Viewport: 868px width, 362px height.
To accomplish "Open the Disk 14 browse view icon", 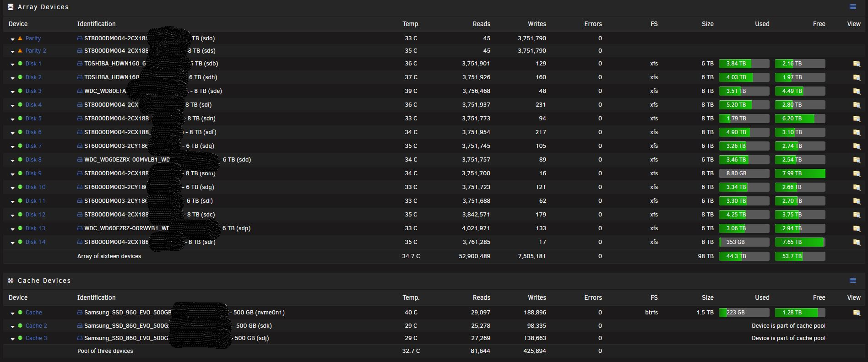I will [x=857, y=242].
